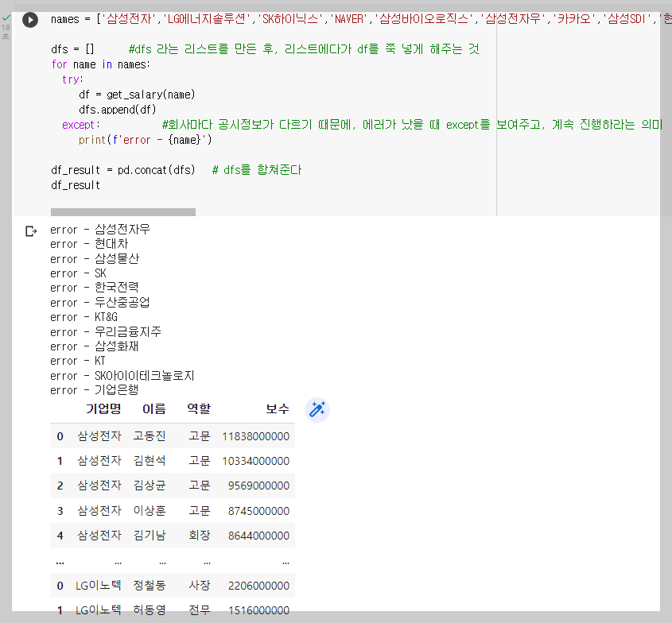
Task: Click the 역할 column header
Action: pos(199,409)
